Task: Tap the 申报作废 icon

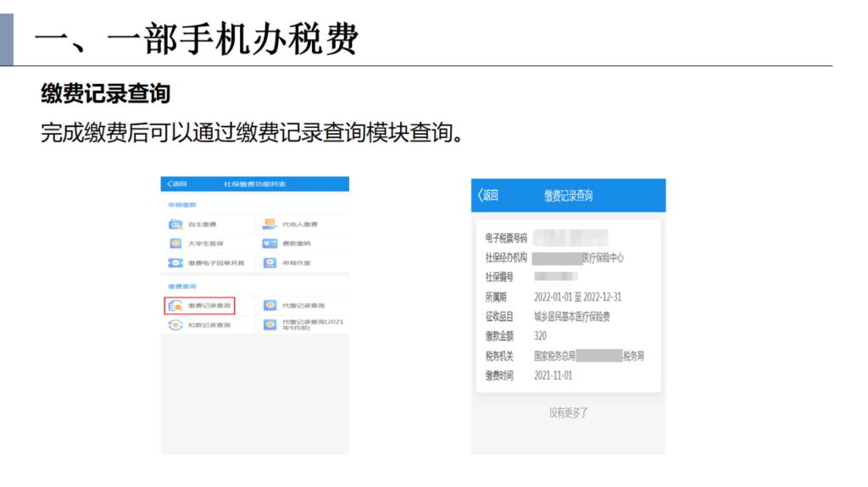Action: 270,263
